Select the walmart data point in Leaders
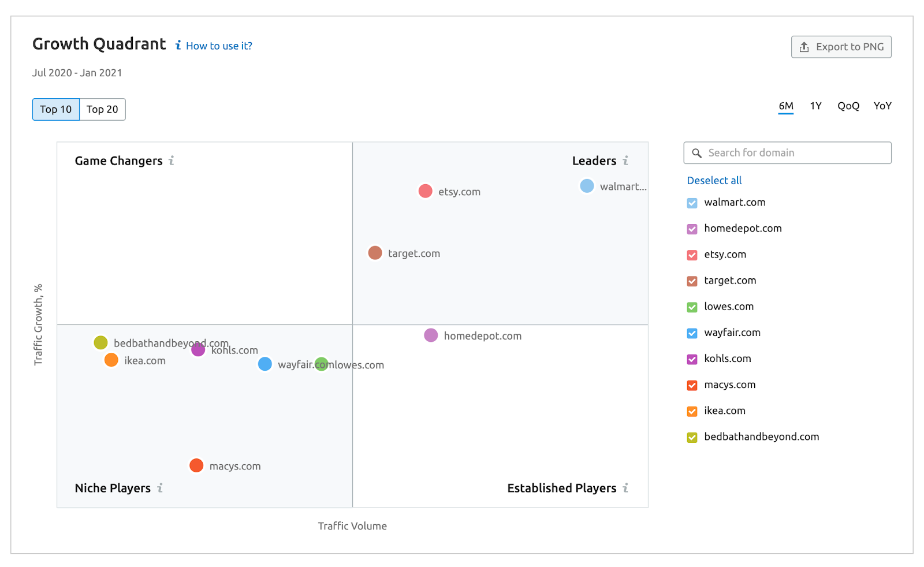Viewport: 924px width, 567px height. coord(587,186)
